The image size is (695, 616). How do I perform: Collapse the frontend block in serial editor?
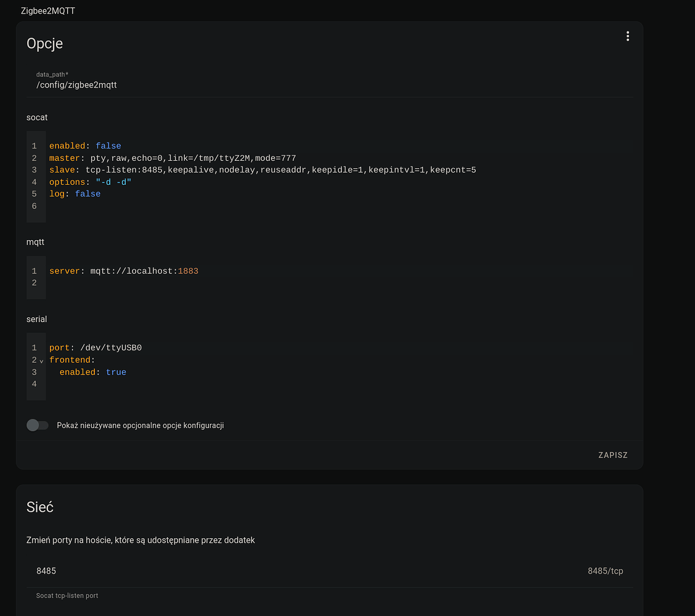[x=41, y=360]
